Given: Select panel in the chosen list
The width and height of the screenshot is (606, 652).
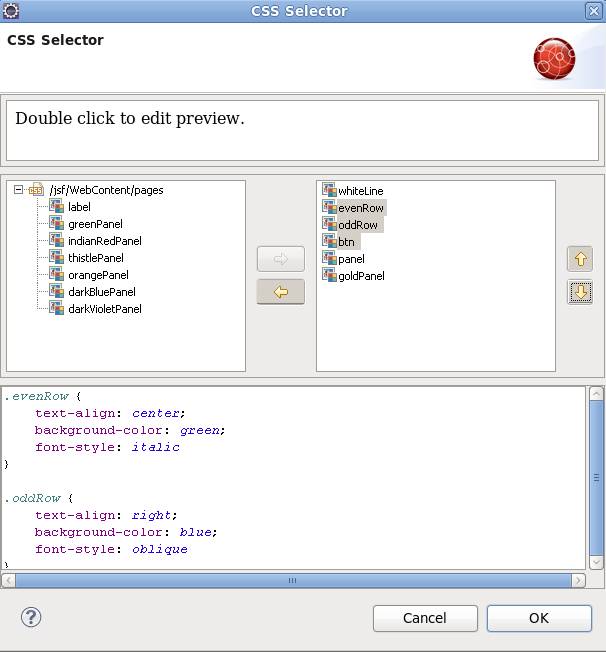Looking at the screenshot, I should (x=351, y=259).
